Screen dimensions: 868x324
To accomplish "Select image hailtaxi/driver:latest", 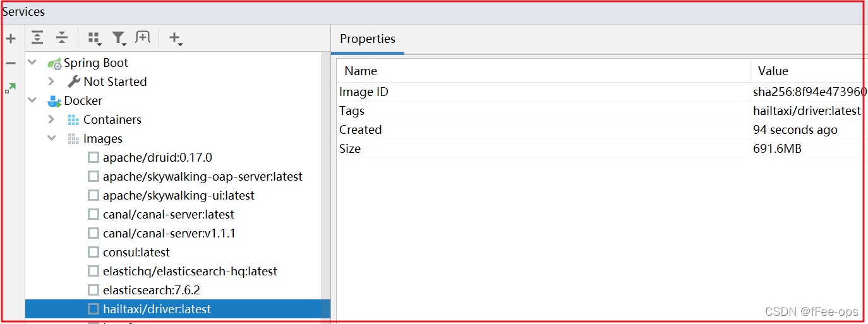I will (x=157, y=309).
